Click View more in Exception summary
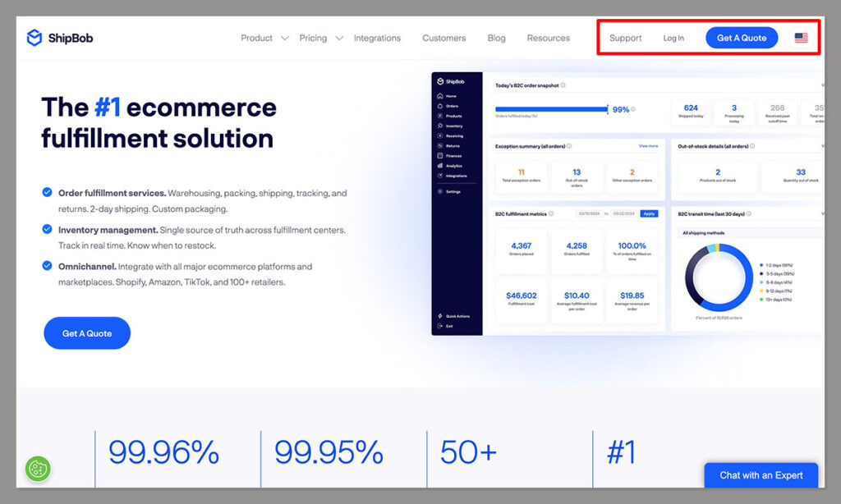The height and width of the screenshot is (504, 841). (648, 146)
